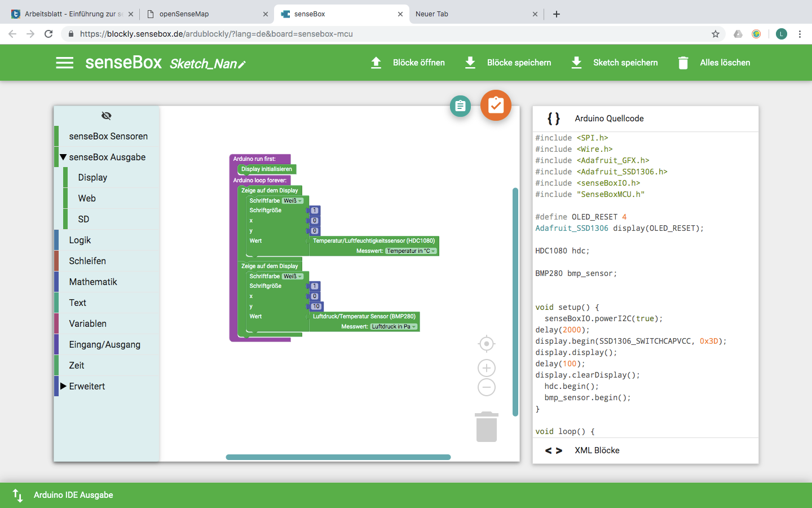The height and width of the screenshot is (508, 812).
Task: Collapse the senseBox Ausgabe category
Action: (x=63, y=157)
